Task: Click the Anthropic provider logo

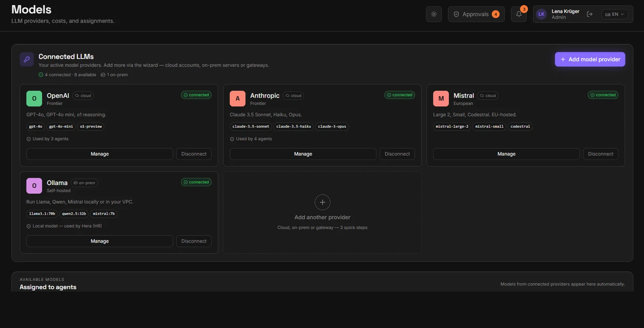Action: [x=238, y=99]
